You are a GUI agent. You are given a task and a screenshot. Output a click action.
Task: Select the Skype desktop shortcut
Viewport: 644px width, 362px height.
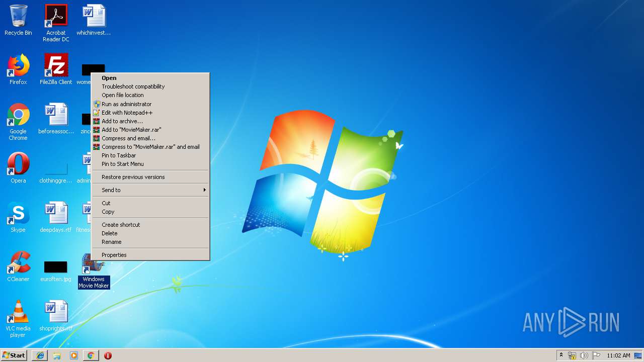[x=18, y=217]
